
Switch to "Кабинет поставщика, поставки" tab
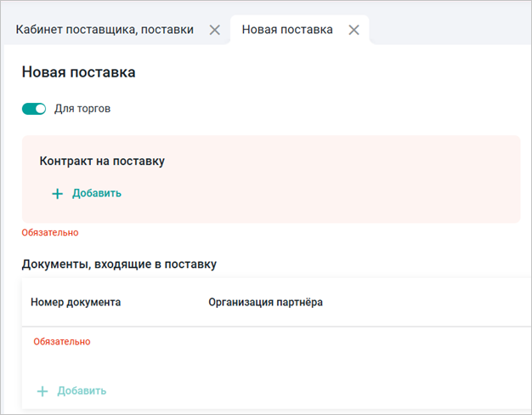(105, 30)
